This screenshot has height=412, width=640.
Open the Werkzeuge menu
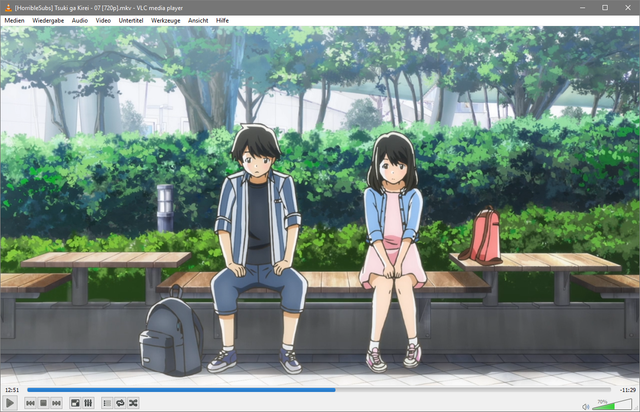165,20
